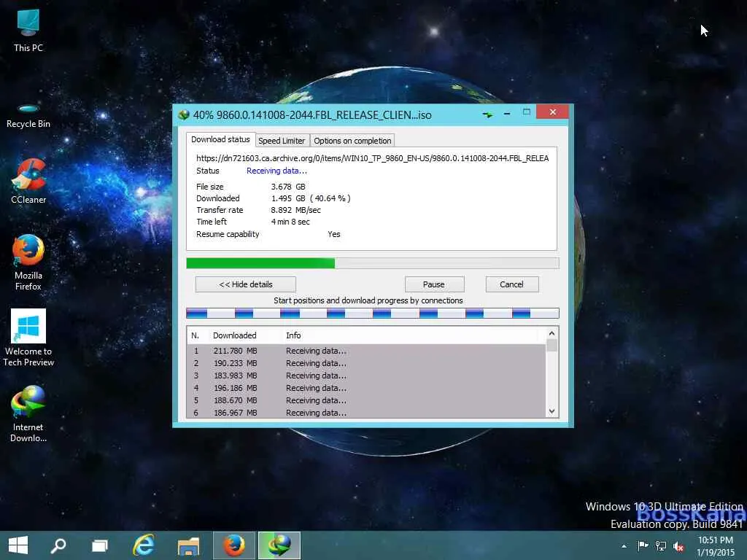
Task: Select connection row with 188.670 MB
Action: pyautogui.click(x=366, y=400)
